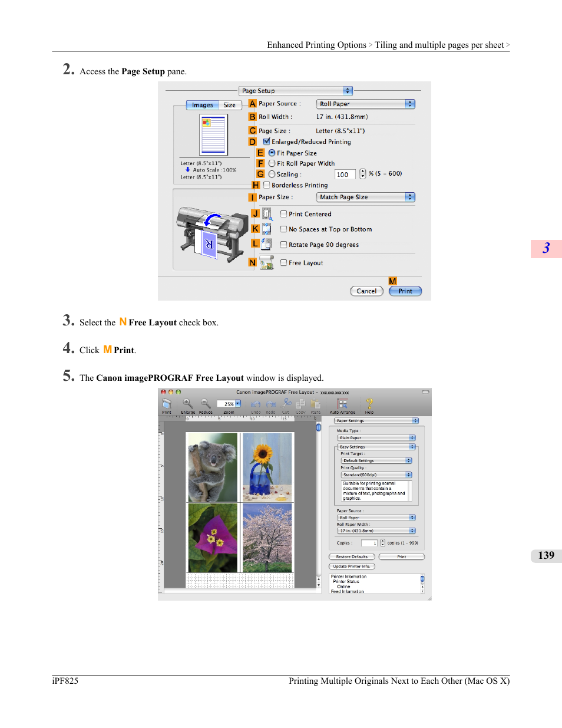Click Print button beside Restore Defaults
Screen dimensions: 562x728
click(x=402, y=556)
